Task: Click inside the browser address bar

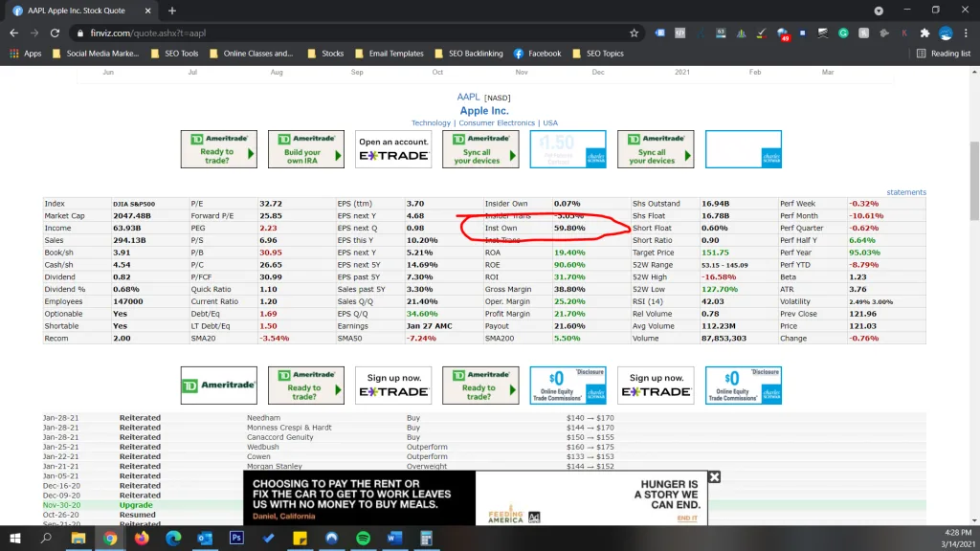Action: (287, 32)
